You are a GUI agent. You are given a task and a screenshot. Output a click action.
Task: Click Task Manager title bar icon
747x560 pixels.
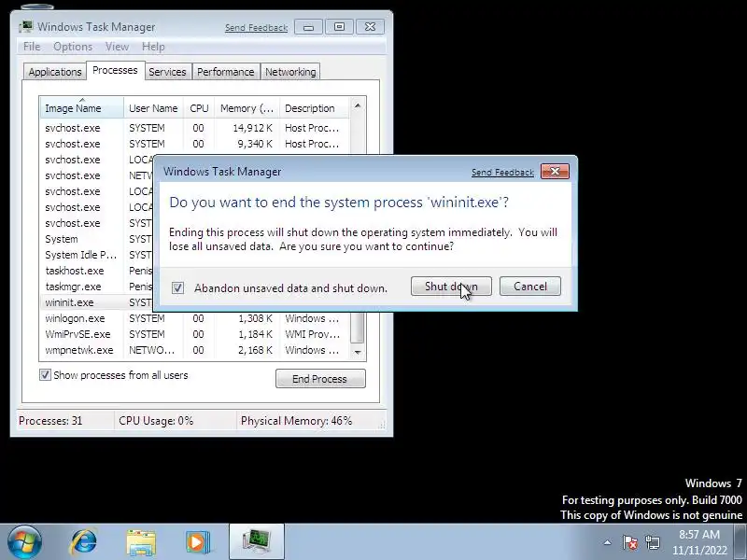click(26, 26)
